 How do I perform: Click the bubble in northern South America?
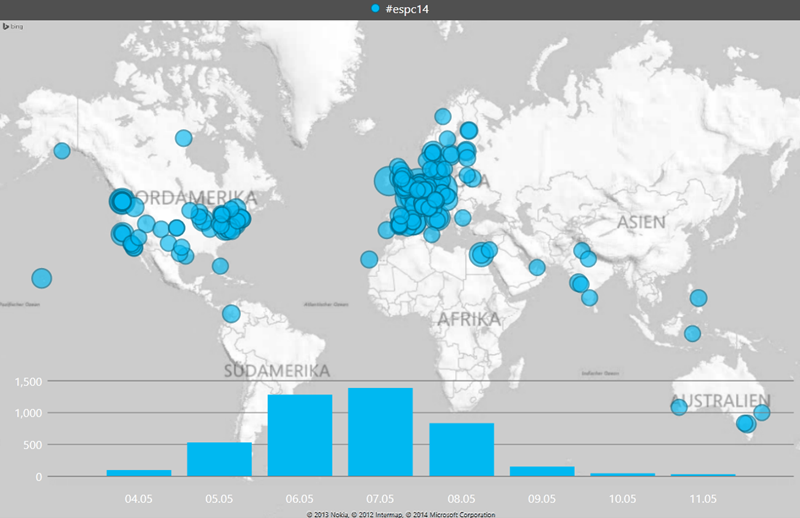pos(231,314)
